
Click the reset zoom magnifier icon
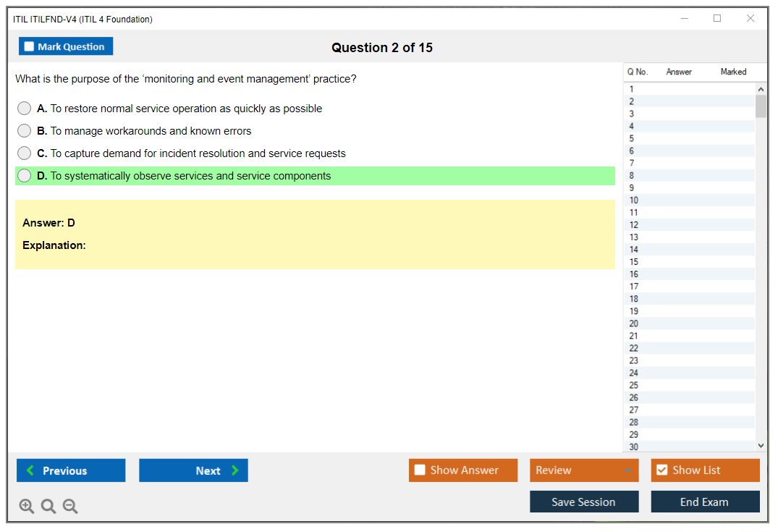[48, 507]
